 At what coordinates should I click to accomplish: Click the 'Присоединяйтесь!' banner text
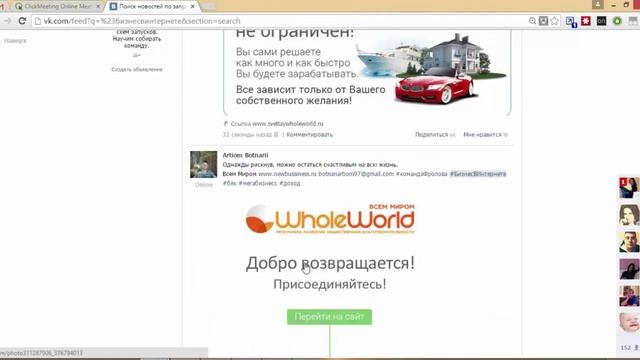pyautogui.click(x=330, y=284)
